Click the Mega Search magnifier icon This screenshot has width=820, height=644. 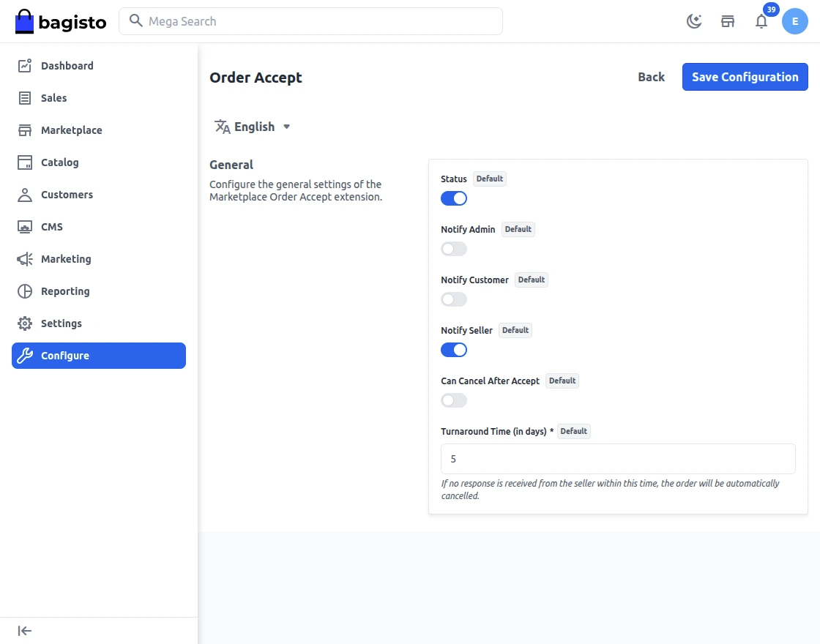135,21
